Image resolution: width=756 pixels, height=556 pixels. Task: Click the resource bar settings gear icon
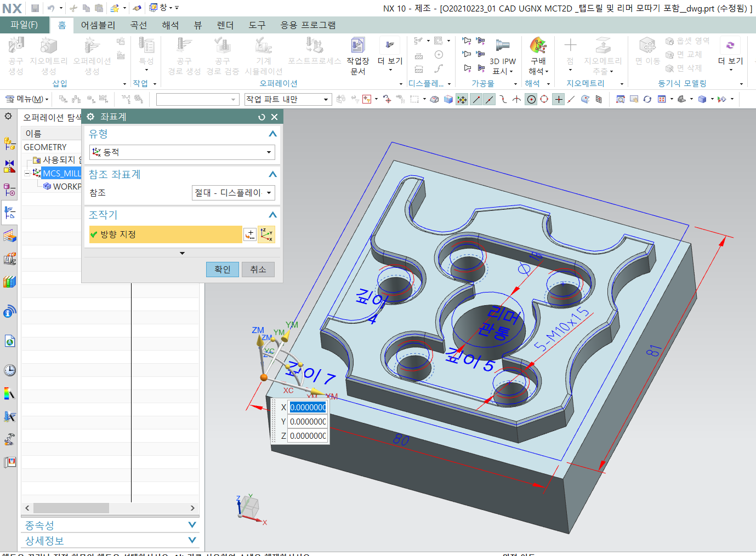click(8, 116)
